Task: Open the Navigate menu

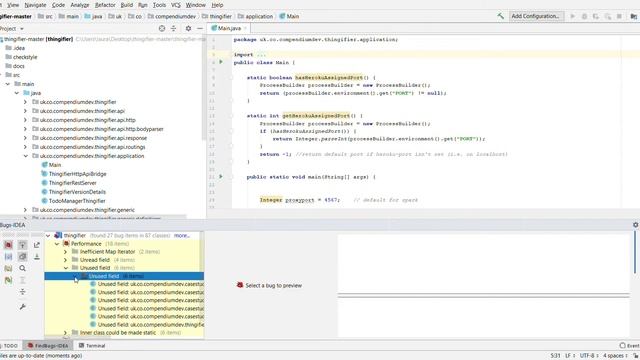Action: click(x=35, y=5)
